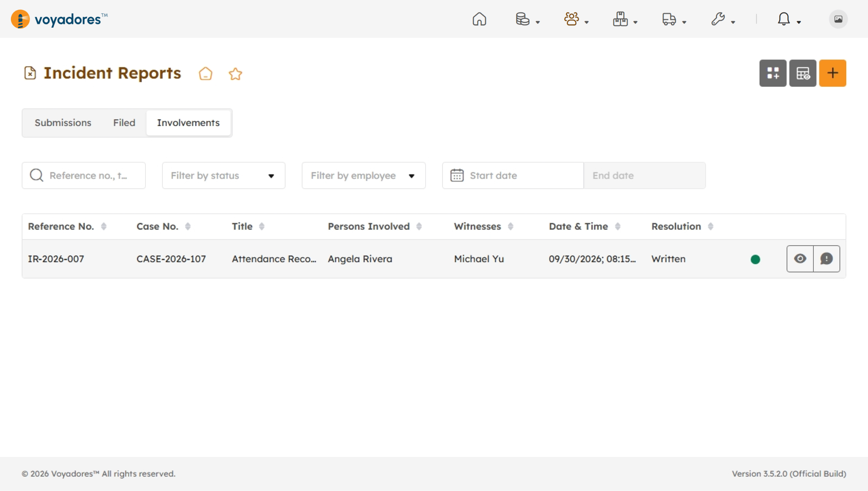Screen dimensions: 868x491
Task: Open the wrench tools menu icon
Action: click(718, 19)
